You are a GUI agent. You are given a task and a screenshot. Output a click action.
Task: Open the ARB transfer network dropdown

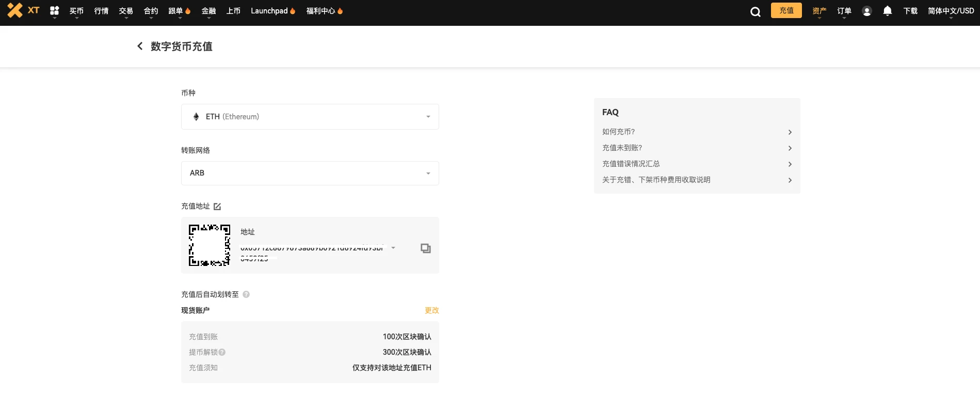310,173
